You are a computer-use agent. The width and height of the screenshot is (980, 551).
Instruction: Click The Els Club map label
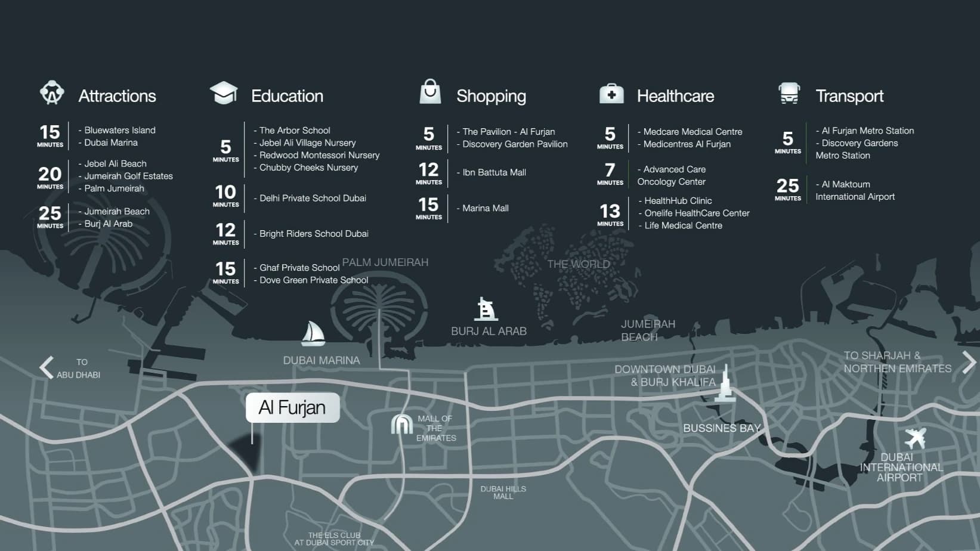coord(334,539)
